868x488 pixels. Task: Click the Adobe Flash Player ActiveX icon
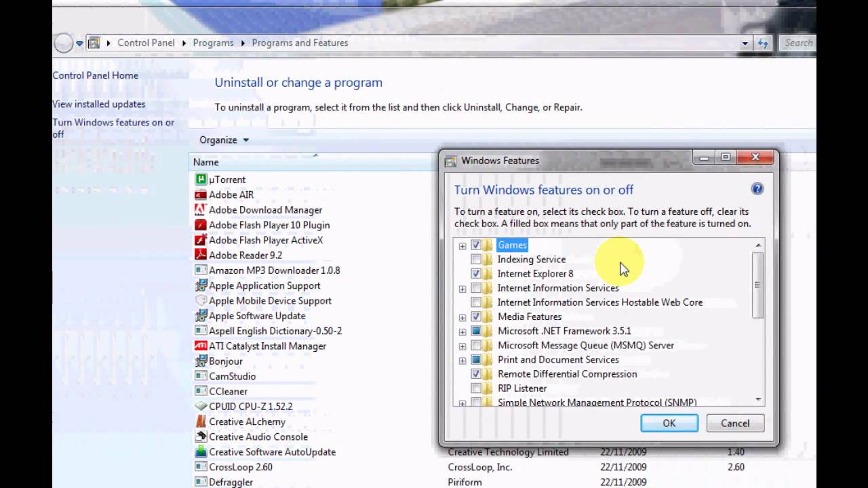[201, 240]
